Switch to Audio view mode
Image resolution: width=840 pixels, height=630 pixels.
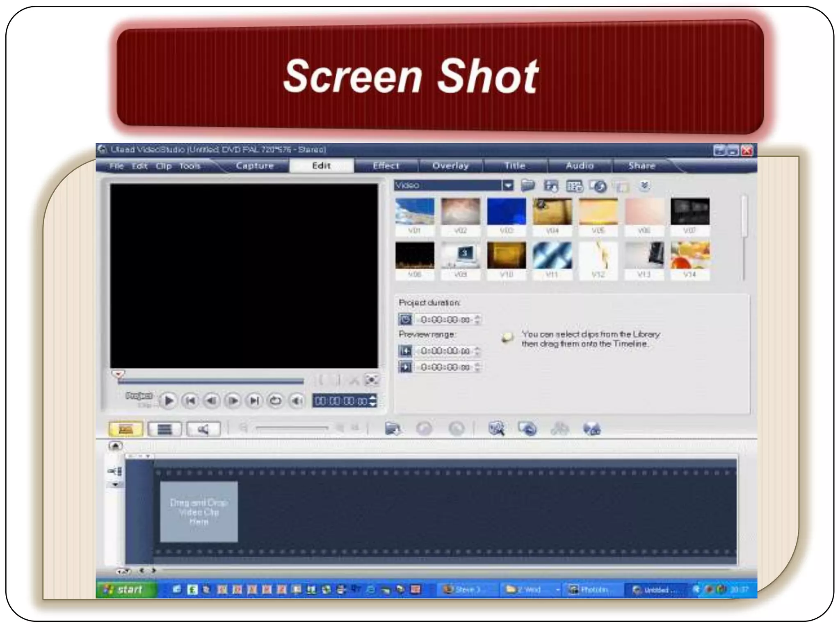click(x=203, y=429)
